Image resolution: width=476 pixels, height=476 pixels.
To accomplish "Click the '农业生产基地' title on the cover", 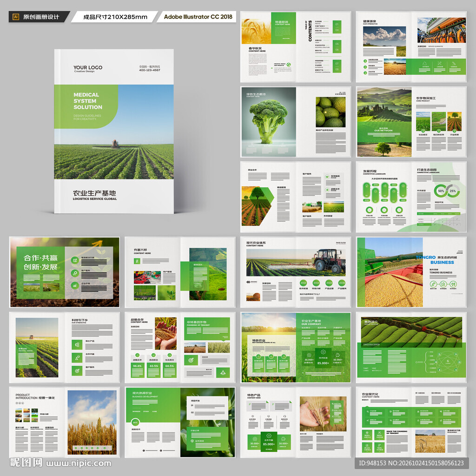I will click(x=94, y=193).
